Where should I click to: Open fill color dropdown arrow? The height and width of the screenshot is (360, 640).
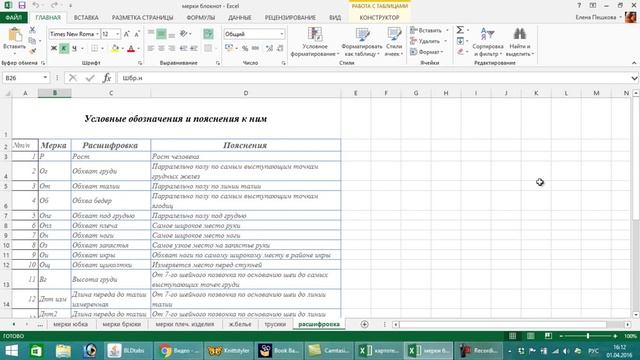[x=122, y=48]
